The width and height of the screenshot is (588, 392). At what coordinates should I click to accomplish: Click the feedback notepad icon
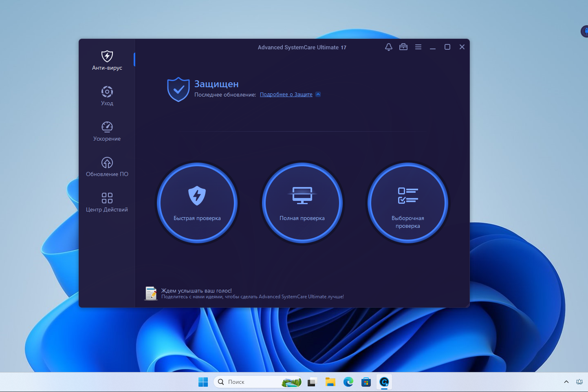tap(151, 293)
